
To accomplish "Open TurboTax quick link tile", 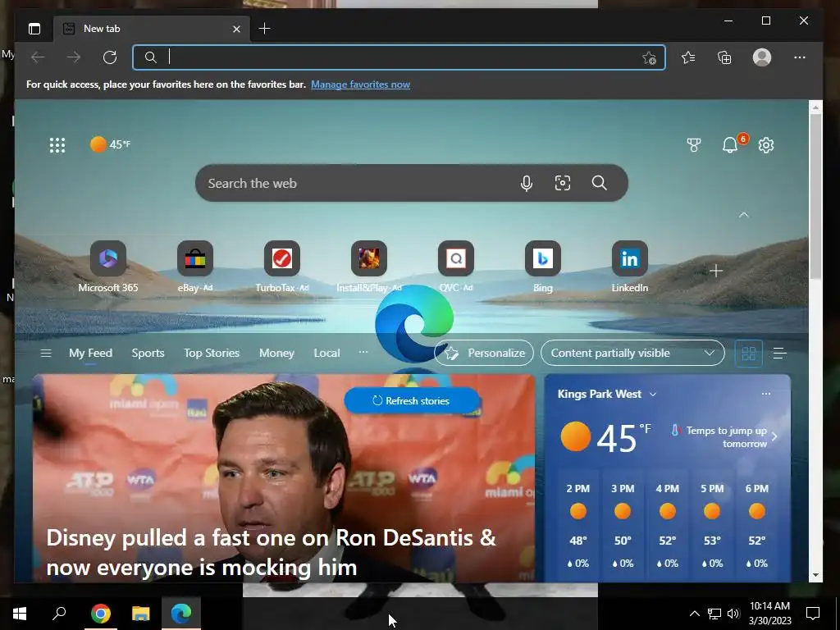I will (x=282, y=267).
